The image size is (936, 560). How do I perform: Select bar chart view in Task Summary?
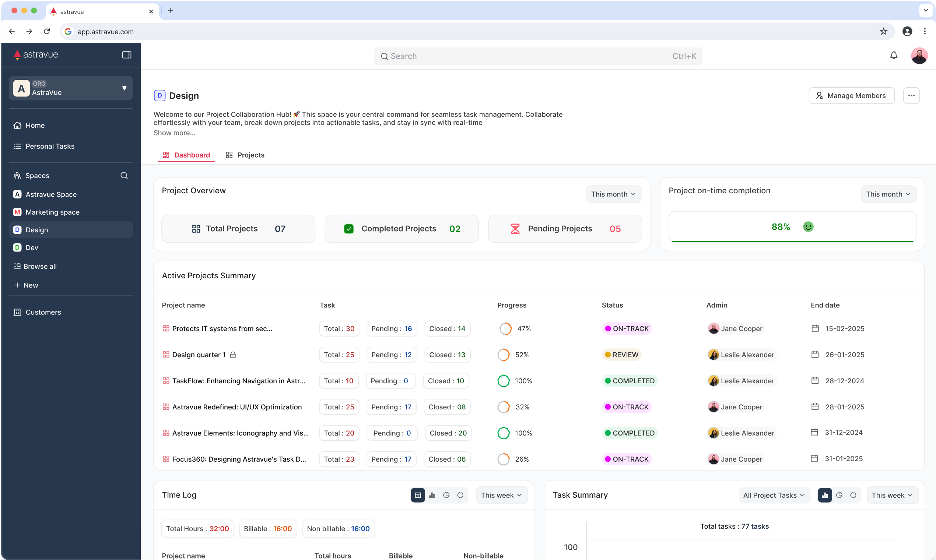[x=825, y=495]
